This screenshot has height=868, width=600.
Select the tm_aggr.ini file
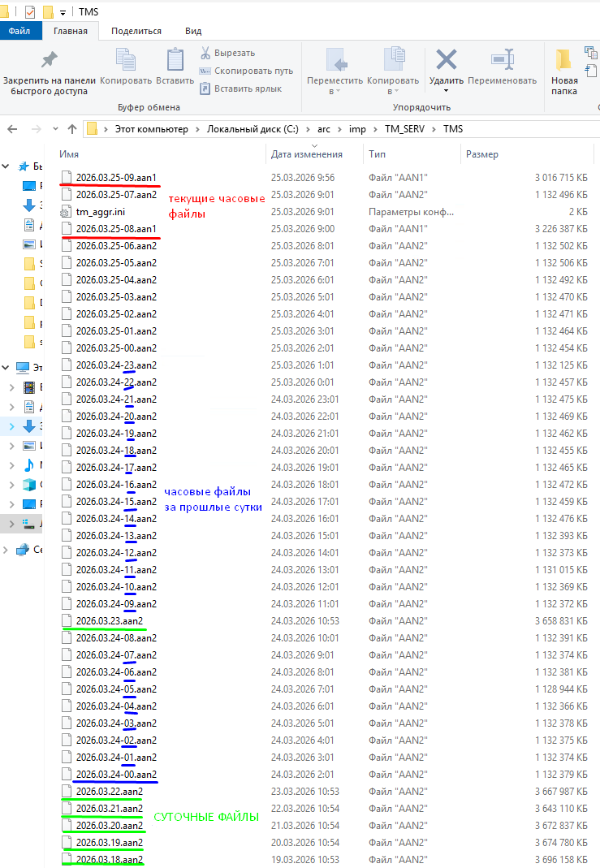(x=100, y=211)
